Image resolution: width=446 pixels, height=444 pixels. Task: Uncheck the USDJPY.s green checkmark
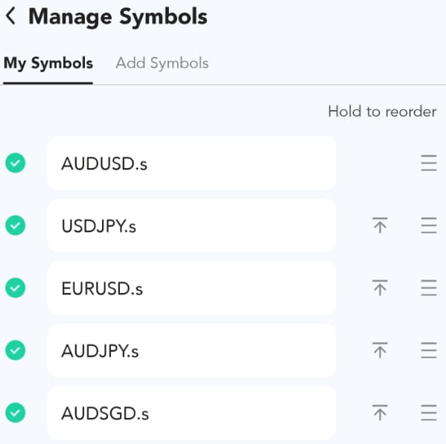[x=15, y=225]
